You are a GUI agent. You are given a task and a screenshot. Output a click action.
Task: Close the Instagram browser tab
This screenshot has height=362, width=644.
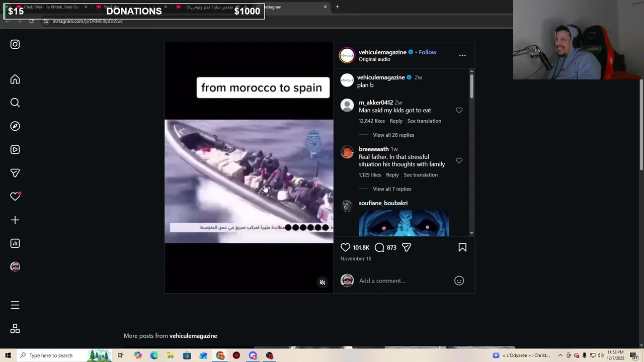[x=325, y=7]
